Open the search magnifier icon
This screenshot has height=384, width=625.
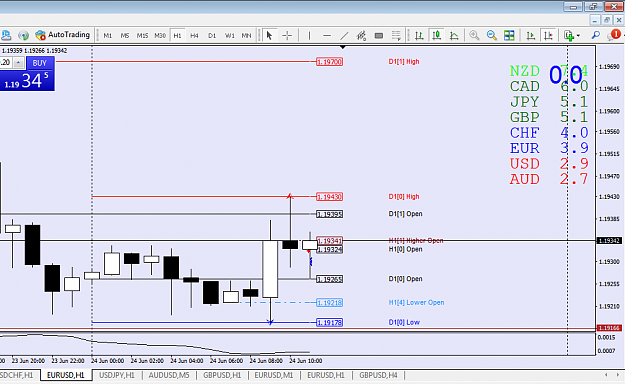pyautogui.click(x=596, y=35)
